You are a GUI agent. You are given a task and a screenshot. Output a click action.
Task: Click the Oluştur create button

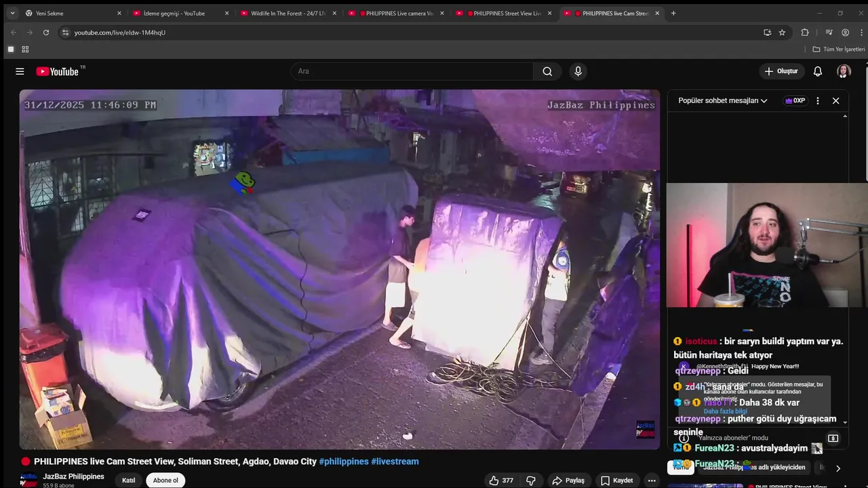tap(781, 71)
